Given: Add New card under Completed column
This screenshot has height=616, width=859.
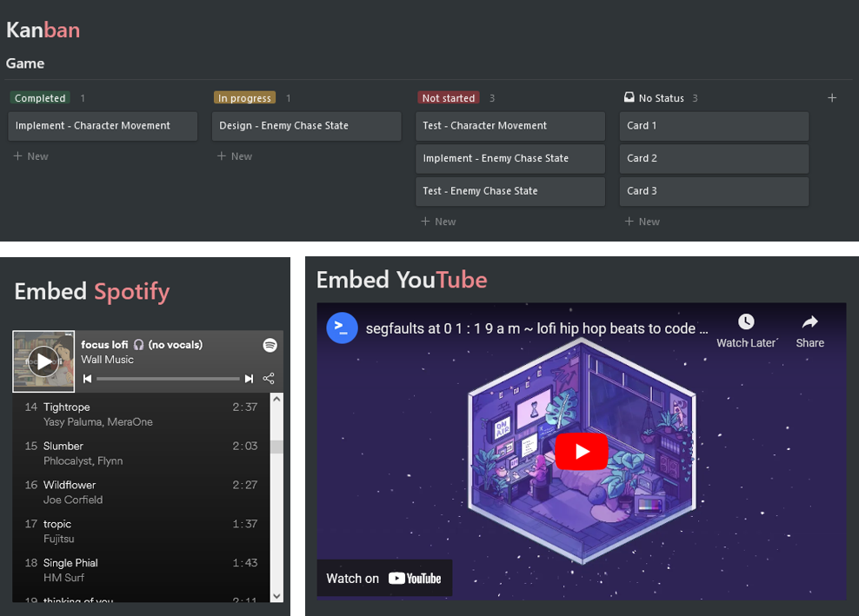Looking at the screenshot, I should coord(30,156).
